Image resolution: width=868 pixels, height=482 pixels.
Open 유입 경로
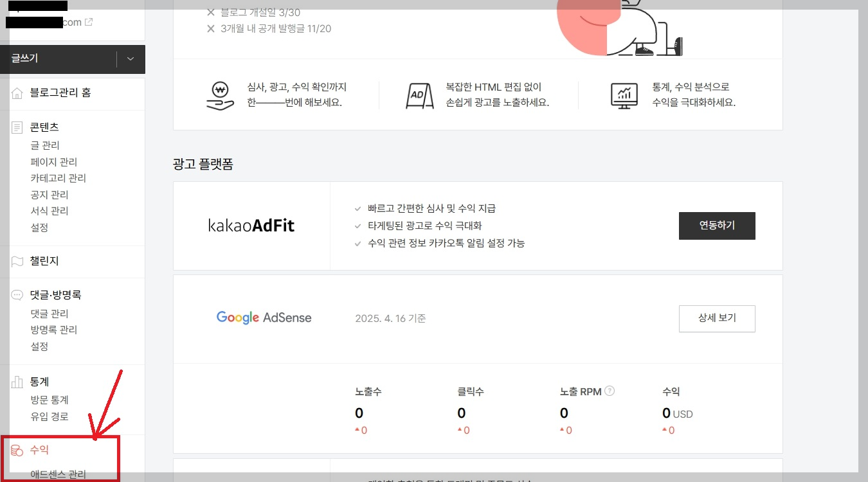point(49,416)
